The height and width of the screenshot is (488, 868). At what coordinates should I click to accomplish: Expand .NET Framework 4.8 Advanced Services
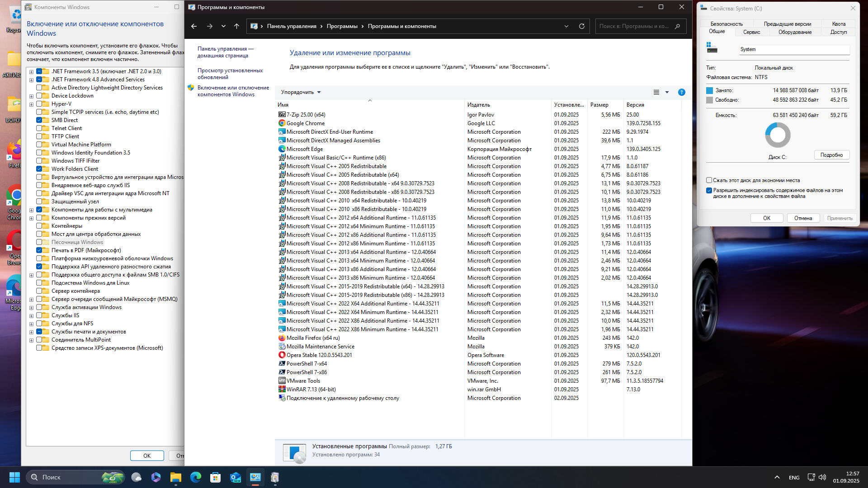(31, 80)
